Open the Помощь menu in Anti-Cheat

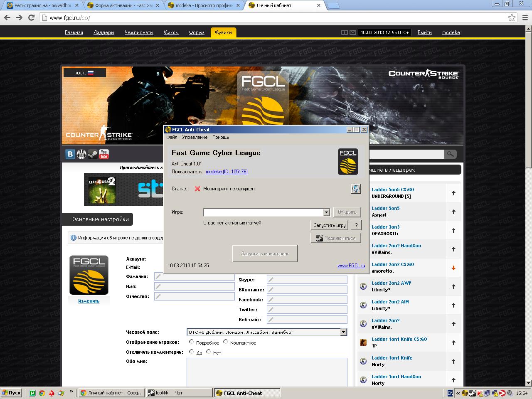tap(221, 137)
